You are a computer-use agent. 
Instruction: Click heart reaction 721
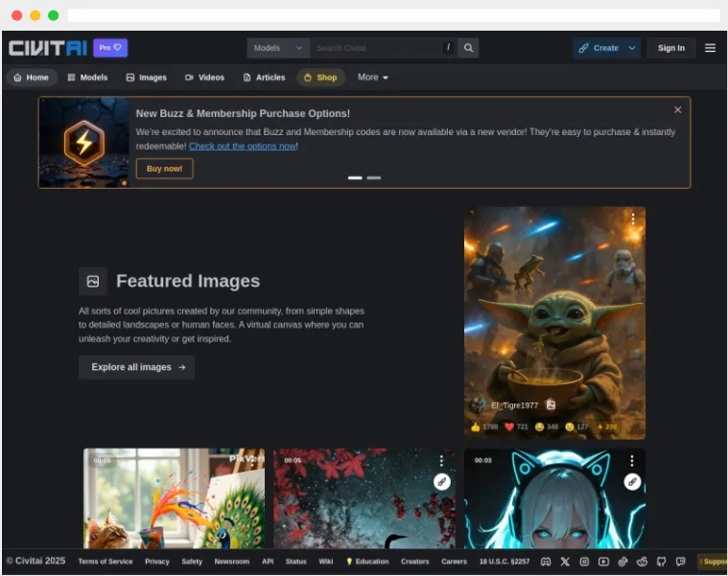[x=516, y=426]
